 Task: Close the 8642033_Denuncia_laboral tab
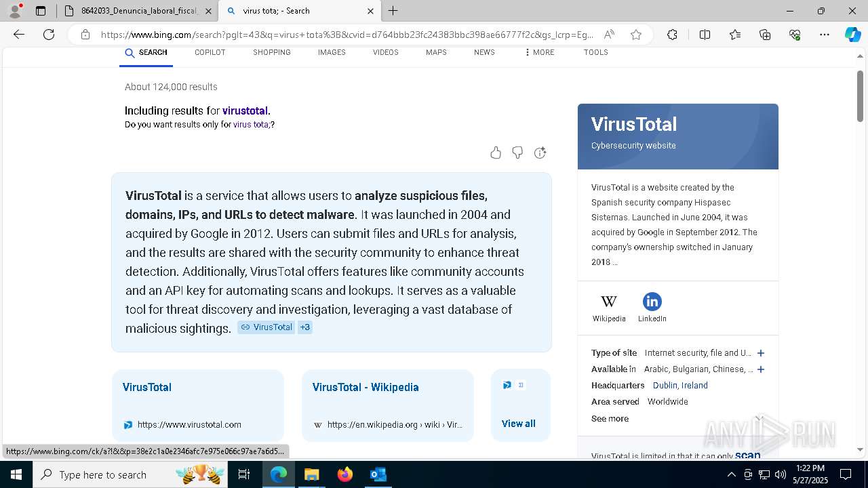(x=208, y=11)
